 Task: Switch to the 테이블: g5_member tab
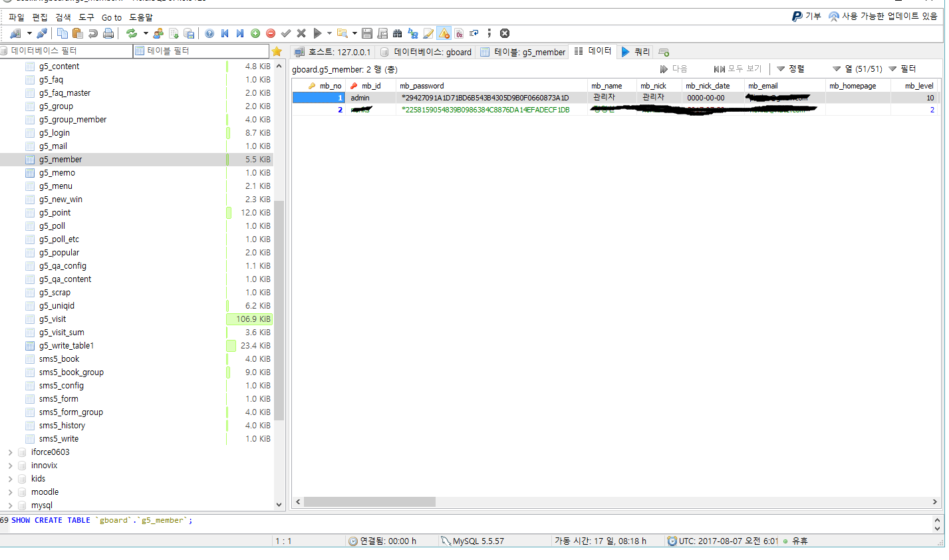click(523, 52)
